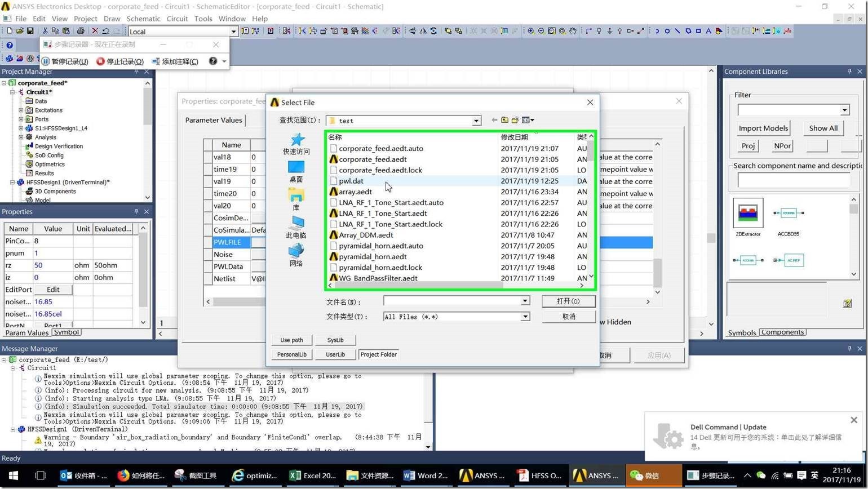Open the 文件名 combo box dropdown
868x489 pixels.
coord(525,301)
